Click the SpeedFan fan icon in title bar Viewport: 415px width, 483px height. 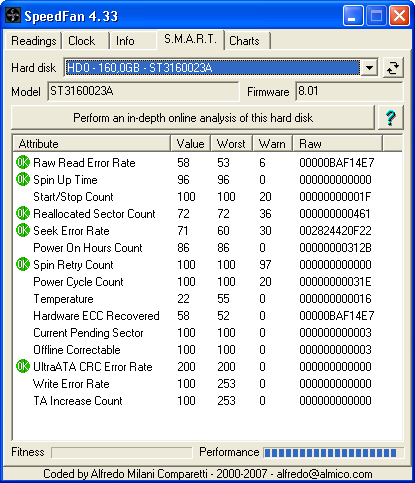[13, 15]
